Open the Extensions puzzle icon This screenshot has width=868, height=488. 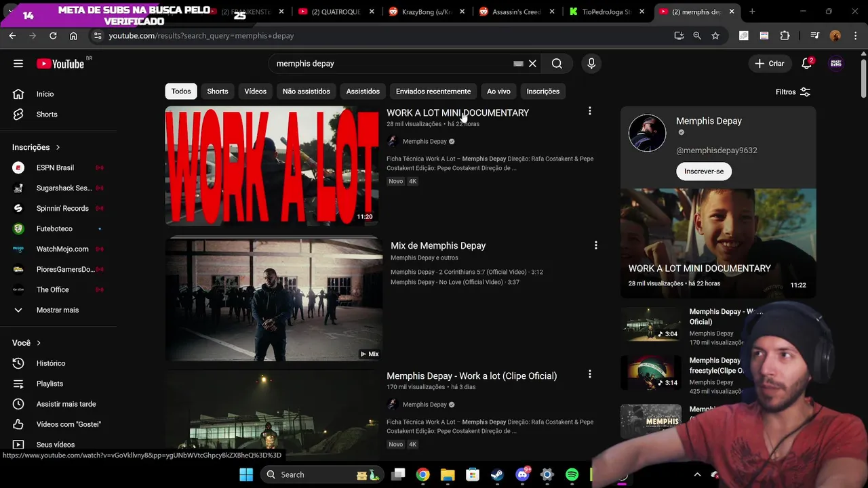[785, 36]
